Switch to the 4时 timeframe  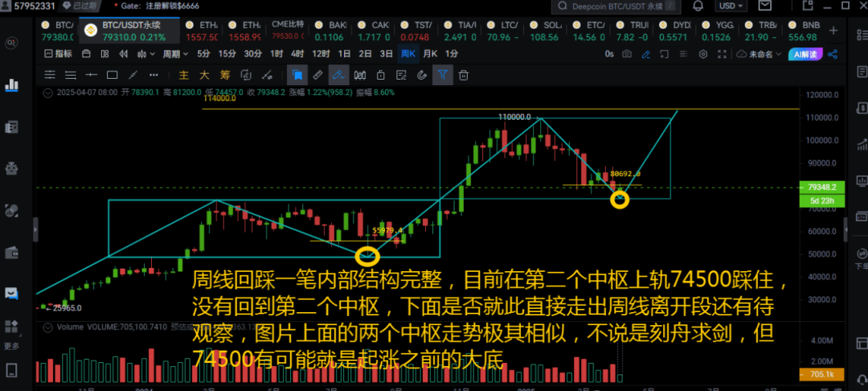[x=297, y=54]
